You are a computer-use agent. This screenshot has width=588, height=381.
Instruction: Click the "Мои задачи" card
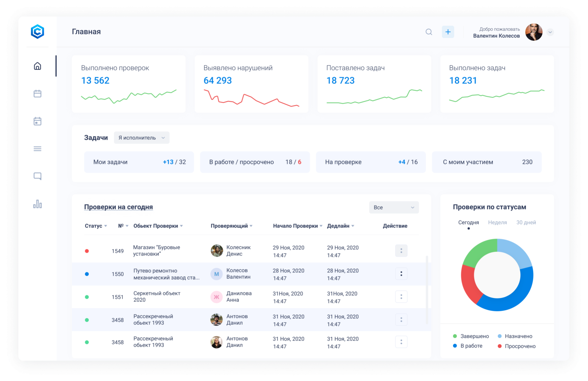(x=139, y=162)
